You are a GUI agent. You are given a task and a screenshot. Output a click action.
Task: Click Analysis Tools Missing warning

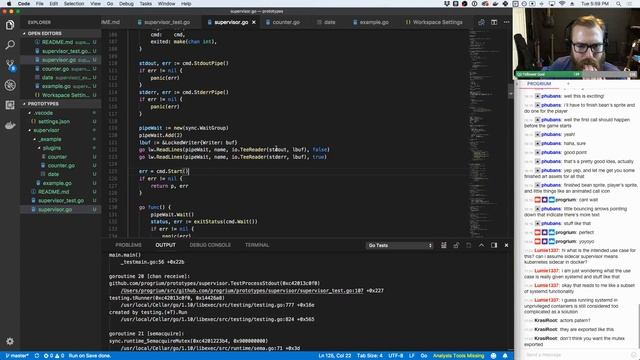[458, 356]
